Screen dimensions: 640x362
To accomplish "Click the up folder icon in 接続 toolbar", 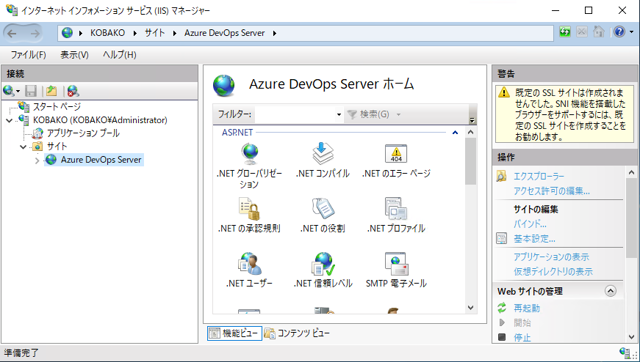I will pos(51,91).
